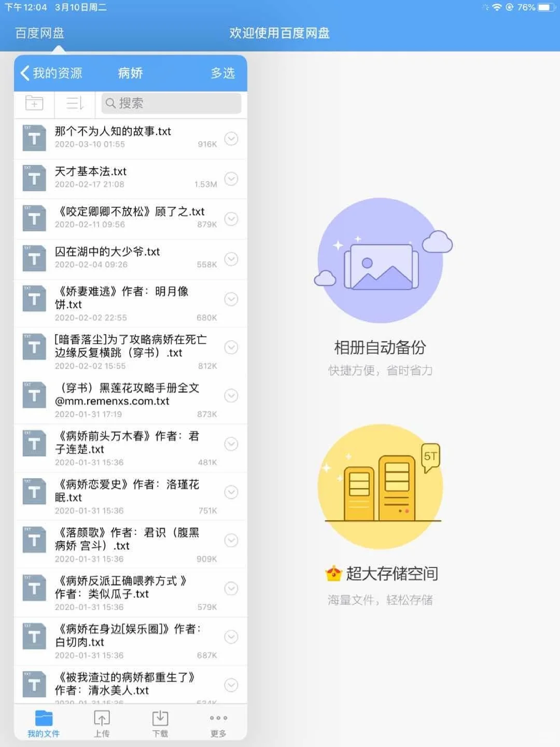Expand options for 那个不为人知的故事.txt
The height and width of the screenshot is (747, 560).
click(x=231, y=139)
